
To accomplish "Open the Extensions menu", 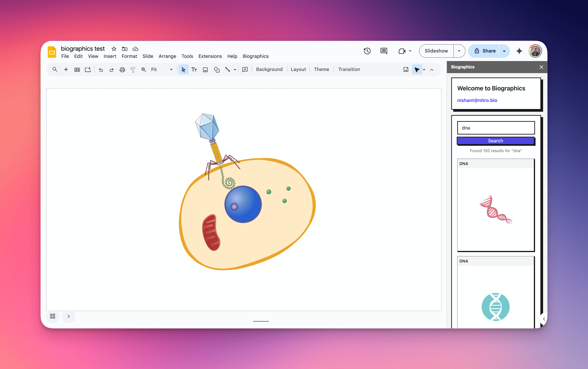I will [x=210, y=56].
